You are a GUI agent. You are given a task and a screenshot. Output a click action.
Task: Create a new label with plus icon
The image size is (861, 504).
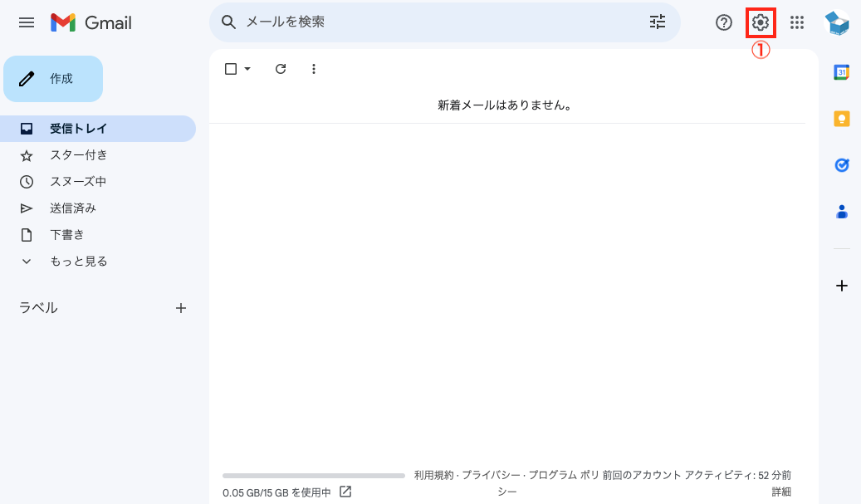pos(181,308)
